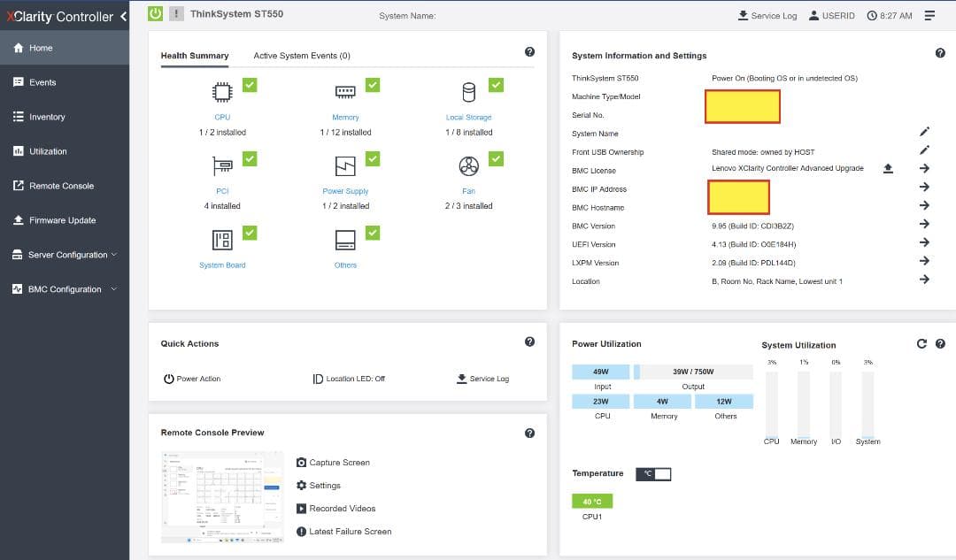Toggle the temperature unit switch
The height and width of the screenshot is (560, 956).
[654, 474]
